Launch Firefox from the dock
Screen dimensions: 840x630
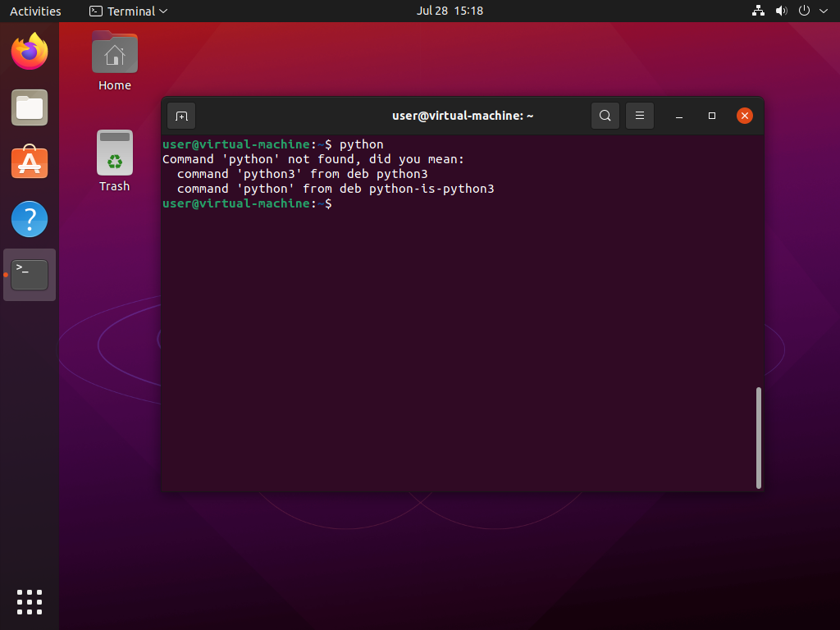[30, 52]
